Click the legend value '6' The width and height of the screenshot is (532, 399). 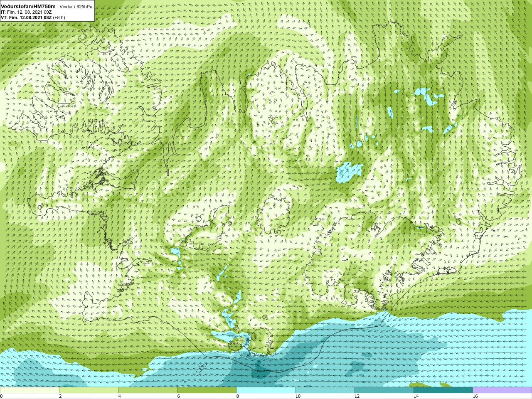[x=179, y=396]
